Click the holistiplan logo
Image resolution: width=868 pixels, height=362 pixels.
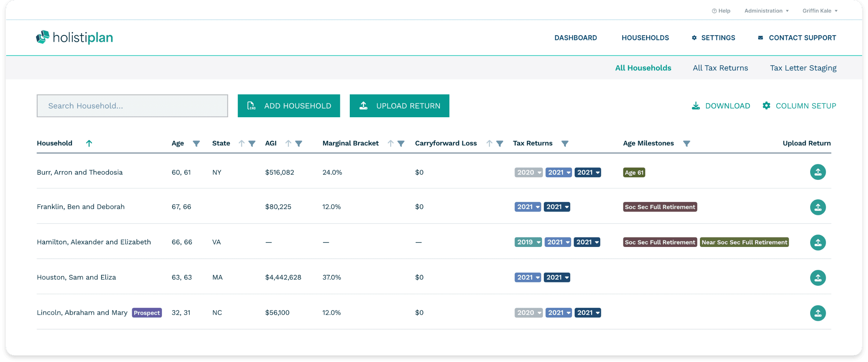(x=74, y=37)
